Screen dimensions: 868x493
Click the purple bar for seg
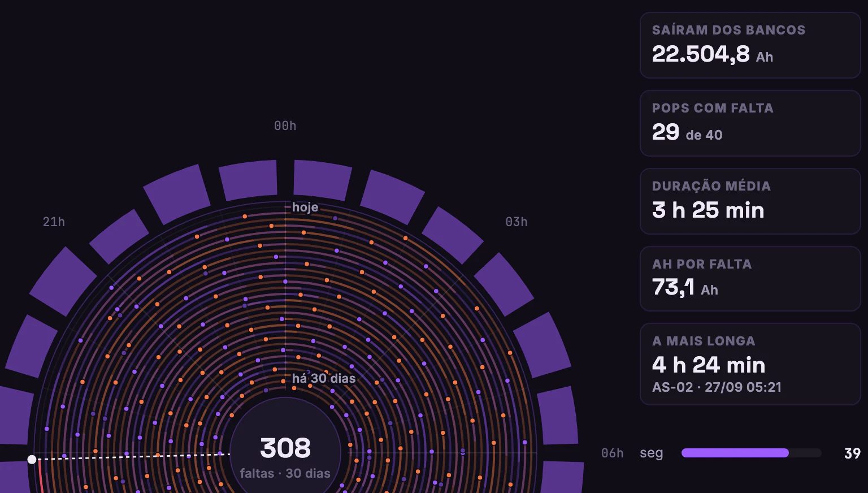(x=735, y=453)
